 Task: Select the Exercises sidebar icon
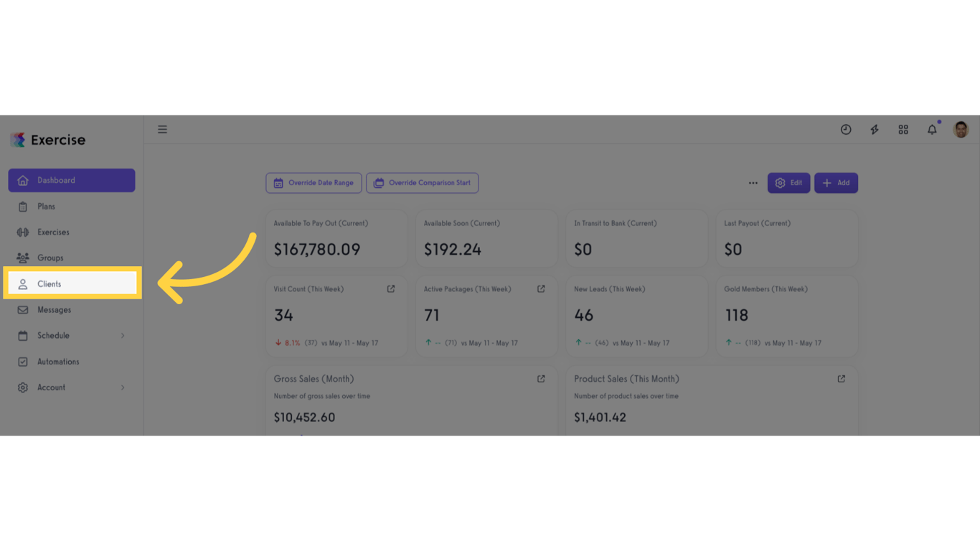(24, 232)
